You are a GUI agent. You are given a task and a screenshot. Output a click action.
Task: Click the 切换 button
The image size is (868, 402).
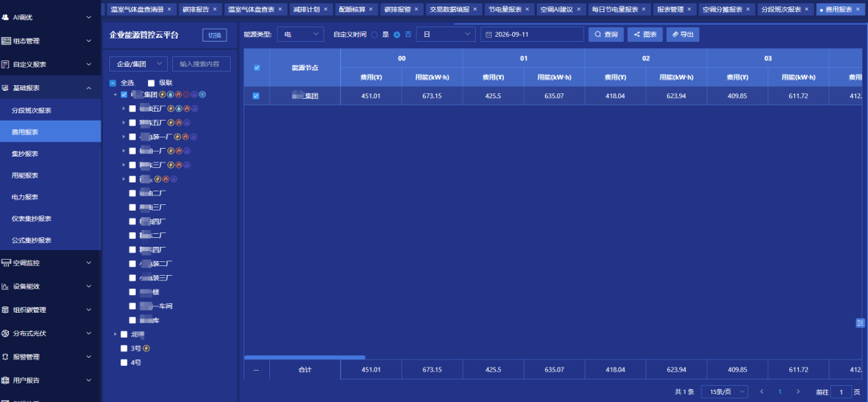(215, 35)
